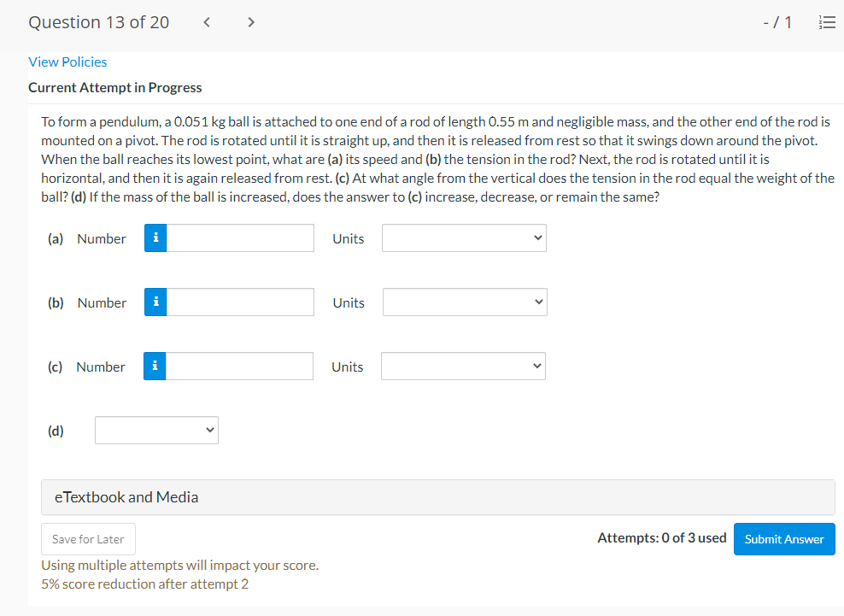
Task: Save the attempt for later
Action: [88, 538]
